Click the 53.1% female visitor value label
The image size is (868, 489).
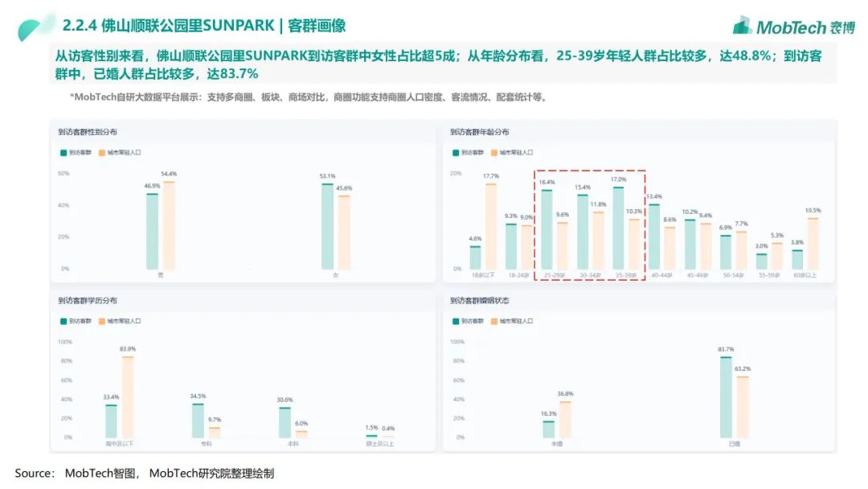(x=327, y=176)
